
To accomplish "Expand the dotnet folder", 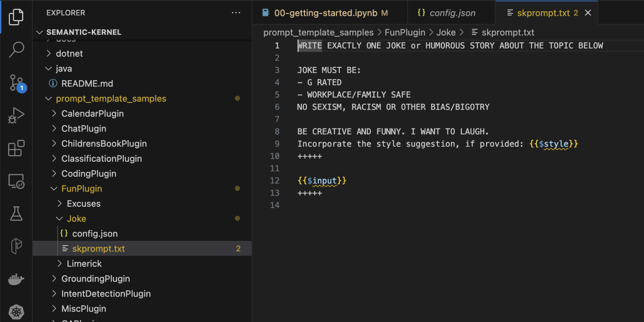I will pos(69,54).
